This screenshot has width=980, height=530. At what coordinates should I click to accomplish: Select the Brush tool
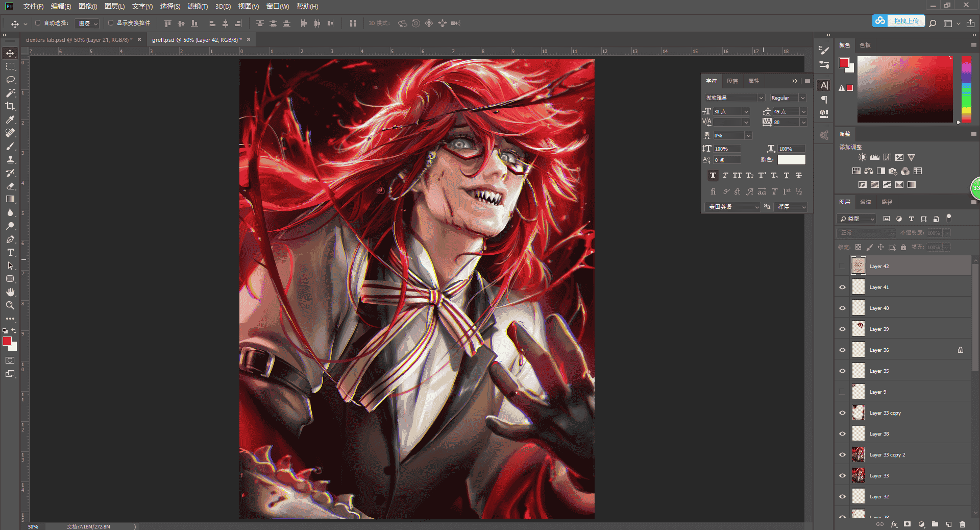point(10,146)
